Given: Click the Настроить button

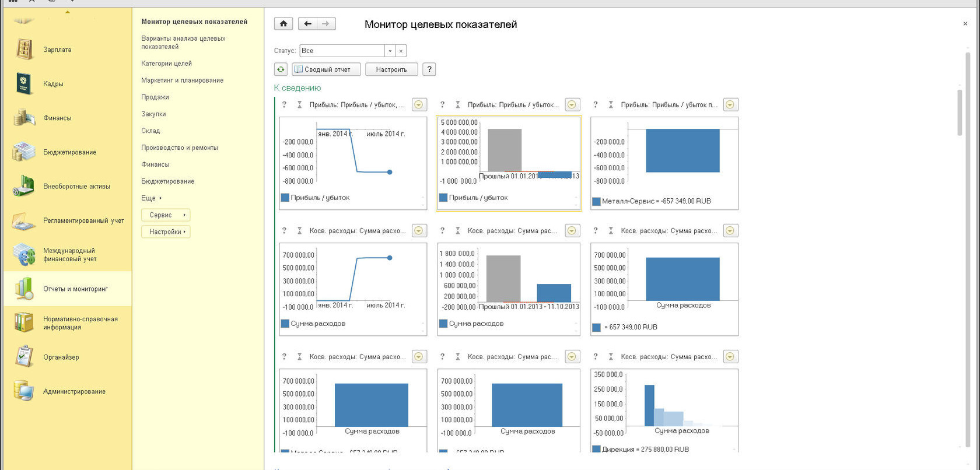Looking at the screenshot, I should pos(391,69).
